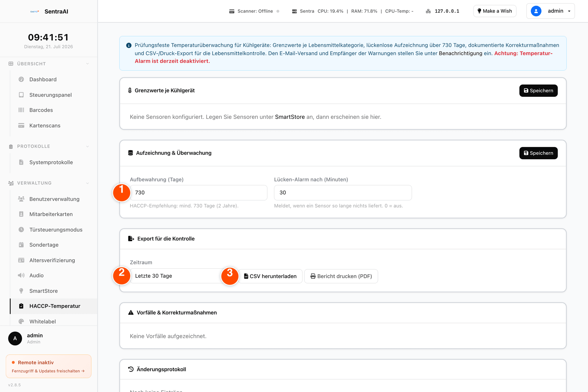
Task: Focus the Lücken-Alarm nach (Minuten) field
Action: 343,193
